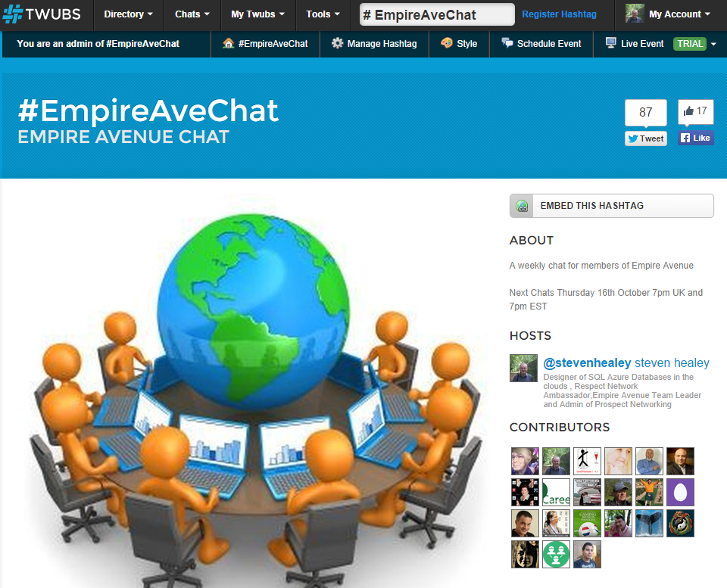Click the home icon beside #EmpireAveChat
Viewport: 727px width, 588px height.
point(228,44)
